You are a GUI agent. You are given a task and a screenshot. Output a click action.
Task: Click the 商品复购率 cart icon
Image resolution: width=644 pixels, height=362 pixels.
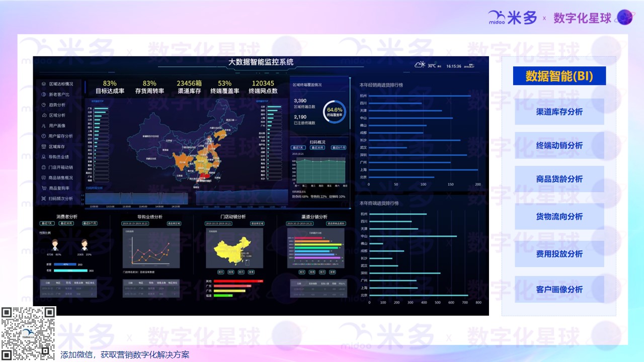[x=44, y=188]
